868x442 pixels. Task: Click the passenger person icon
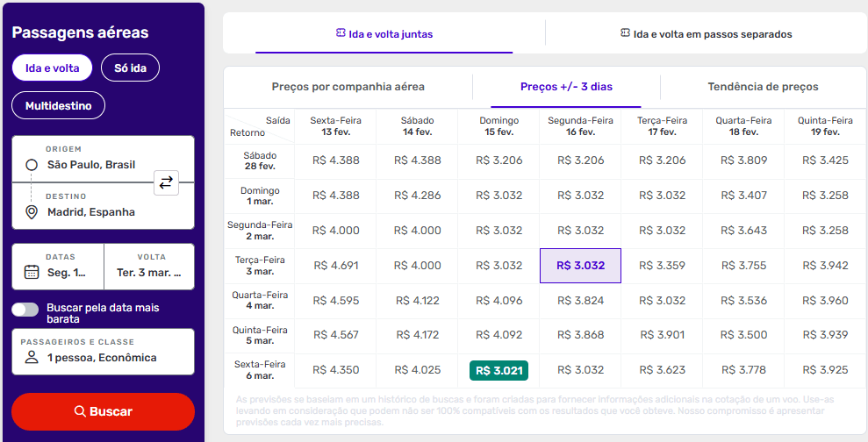(32, 358)
